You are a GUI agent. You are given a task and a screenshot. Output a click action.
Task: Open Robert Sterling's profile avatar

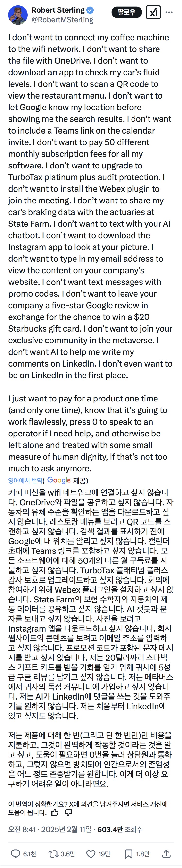tap(18, 15)
